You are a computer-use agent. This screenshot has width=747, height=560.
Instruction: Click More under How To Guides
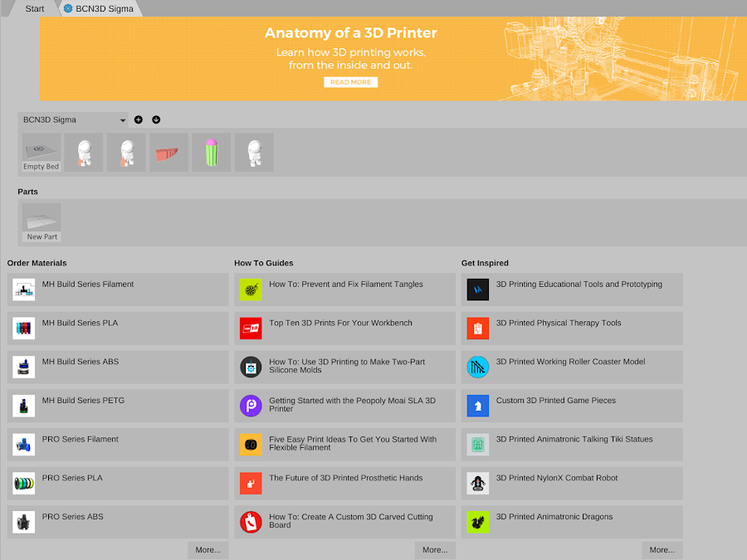click(x=435, y=550)
